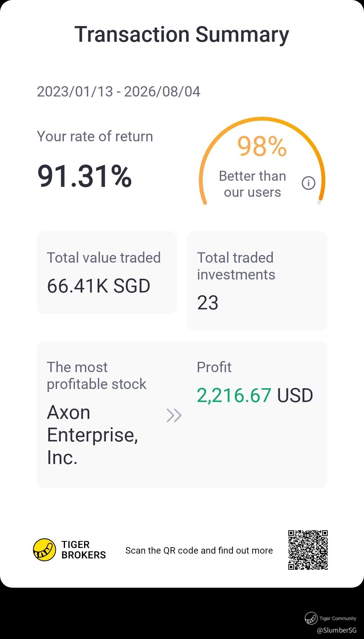This screenshot has width=364, height=639.
Task: Click the 98% percentile arc gauge
Action: click(x=262, y=161)
